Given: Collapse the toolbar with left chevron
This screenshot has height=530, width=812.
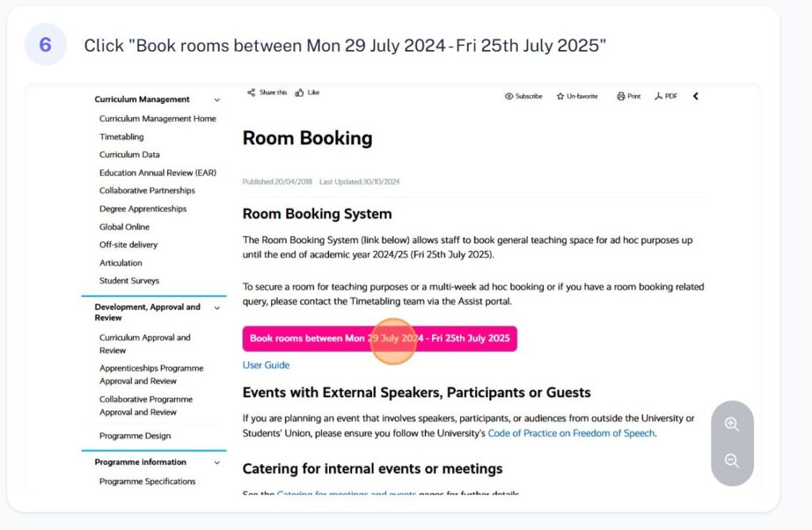Looking at the screenshot, I should point(695,97).
